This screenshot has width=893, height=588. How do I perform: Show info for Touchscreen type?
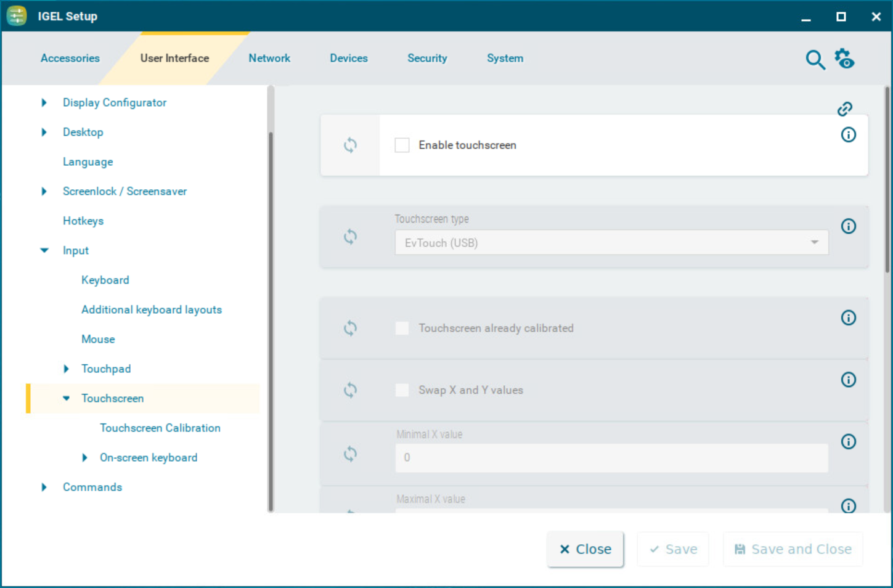click(848, 226)
